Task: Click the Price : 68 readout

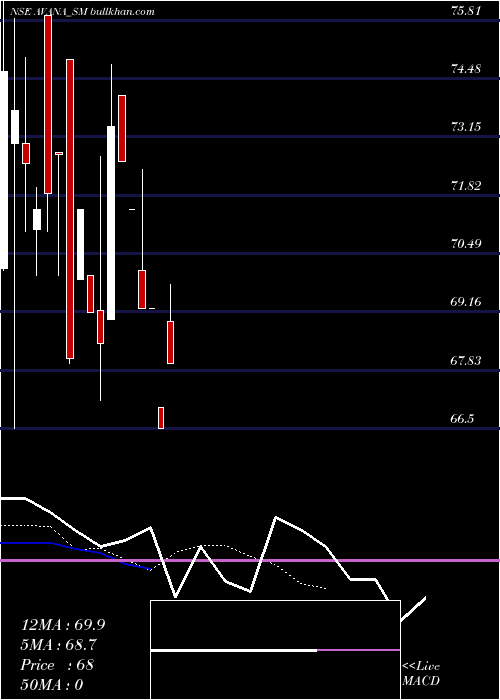Action: pos(57,665)
